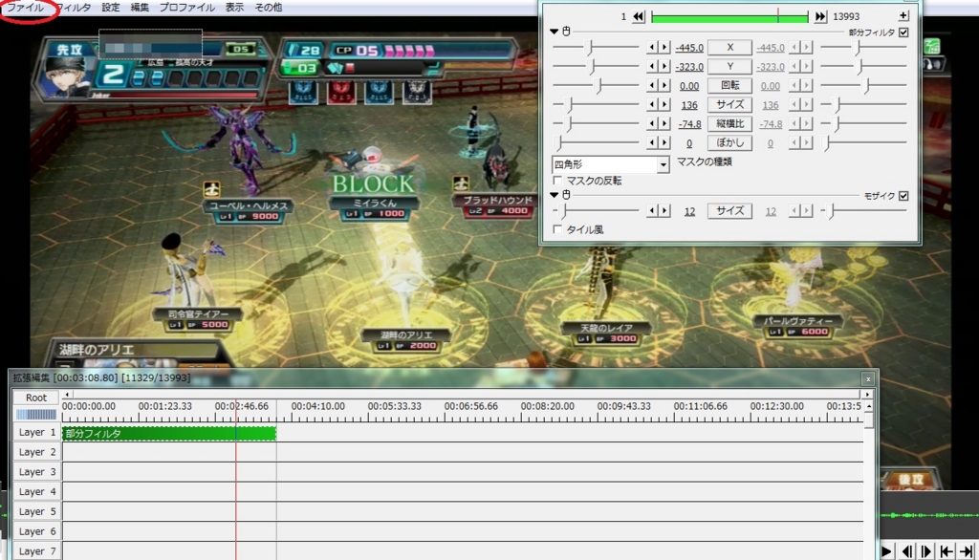
Task: Toggle Layer 6 visibility button
Action: point(36,531)
